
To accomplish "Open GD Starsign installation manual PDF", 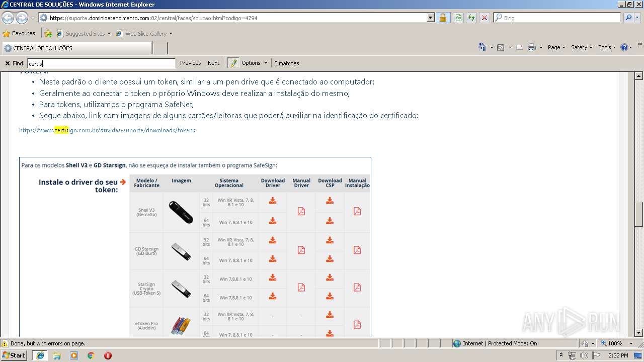I will (357, 250).
